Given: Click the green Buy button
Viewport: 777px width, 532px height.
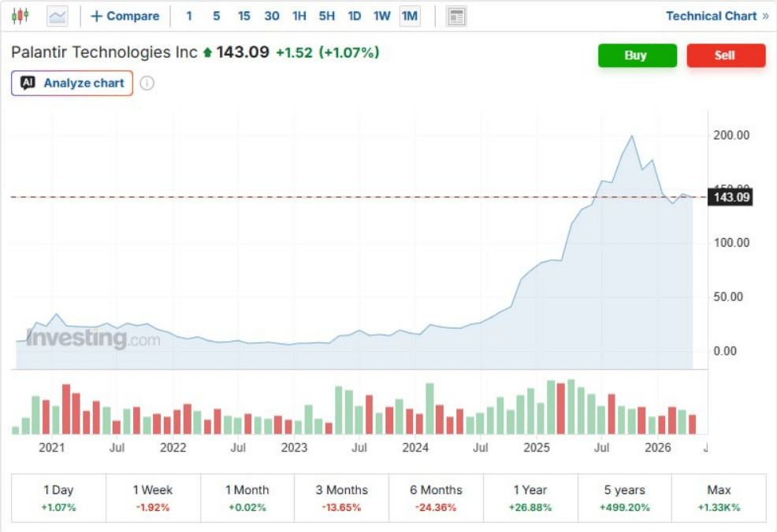Looking at the screenshot, I should [x=637, y=55].
